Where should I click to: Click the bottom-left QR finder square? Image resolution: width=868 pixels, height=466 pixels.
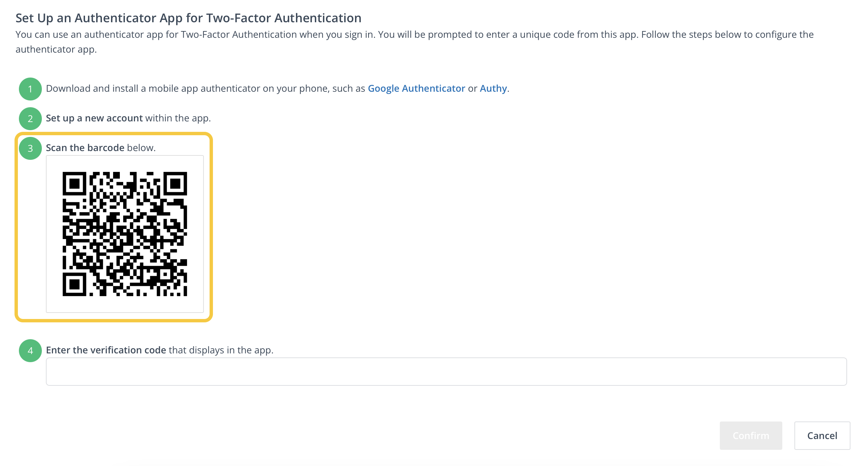tap(75, 284)
